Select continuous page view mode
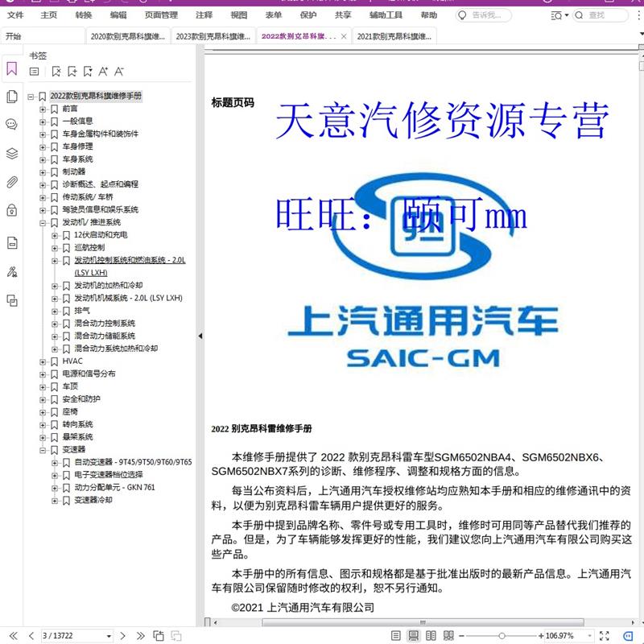644x644 pixels. (413, 636)
